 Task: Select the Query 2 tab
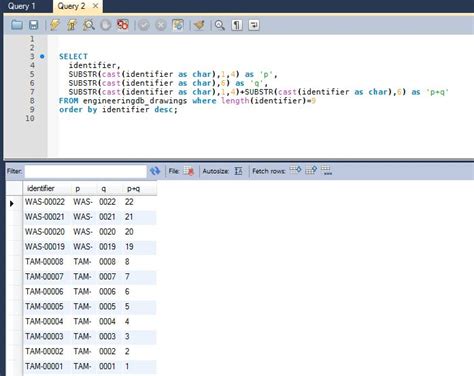point(71,6)
